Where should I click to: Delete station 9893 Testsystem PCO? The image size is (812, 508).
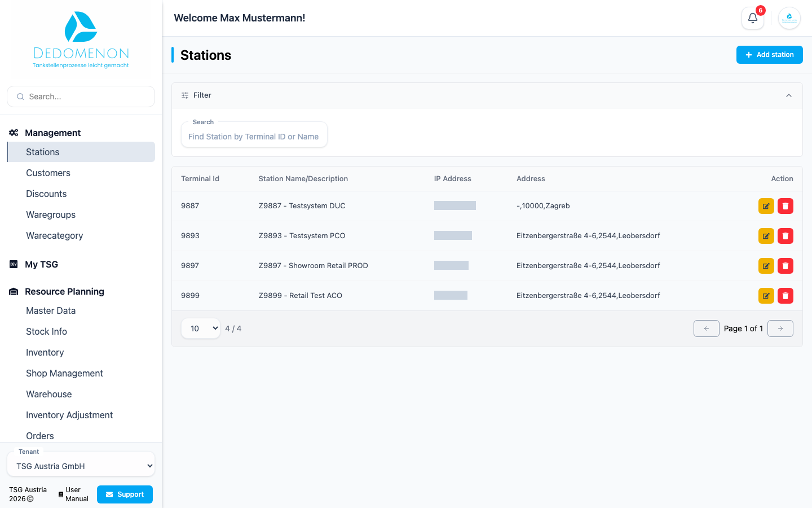coord(785,236)
